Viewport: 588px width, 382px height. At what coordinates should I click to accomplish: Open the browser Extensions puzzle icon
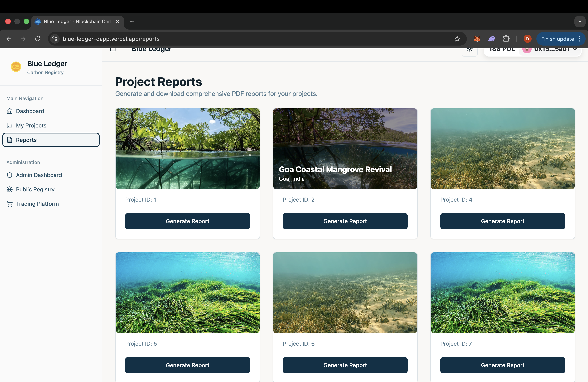pyautogui.click(x=506, y=39)
